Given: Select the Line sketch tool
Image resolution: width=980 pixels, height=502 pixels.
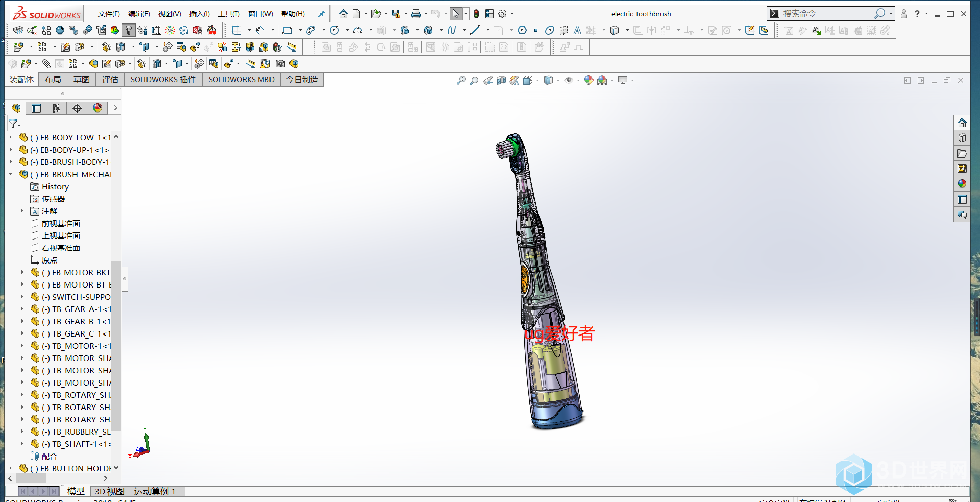Looking at the screenshot, I should tap(475, 30).
